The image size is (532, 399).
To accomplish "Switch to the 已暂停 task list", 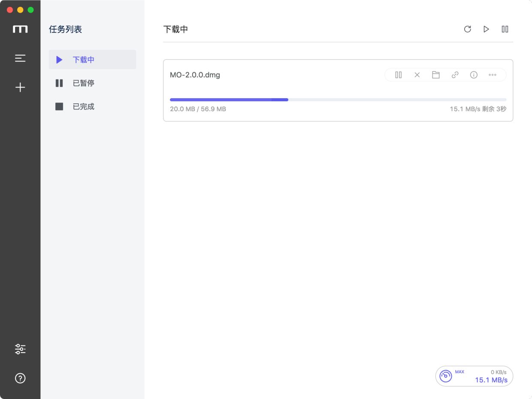I will [92, 83].
